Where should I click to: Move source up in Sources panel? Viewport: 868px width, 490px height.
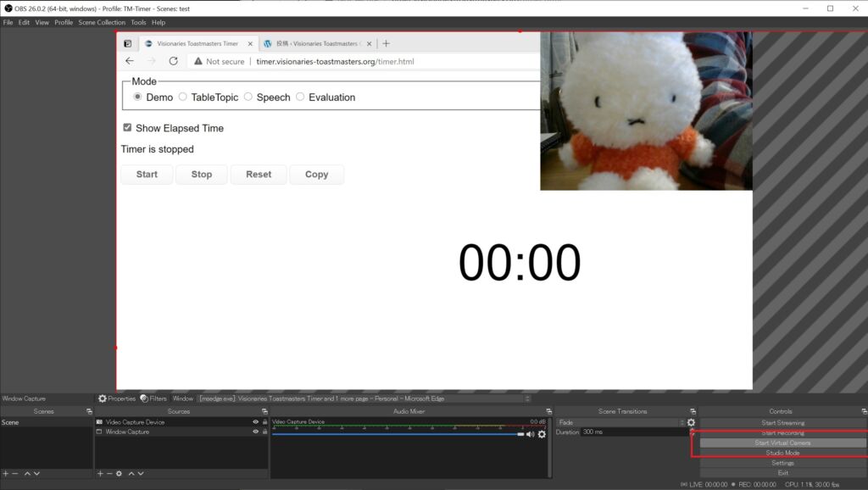(x=131, y=473)
